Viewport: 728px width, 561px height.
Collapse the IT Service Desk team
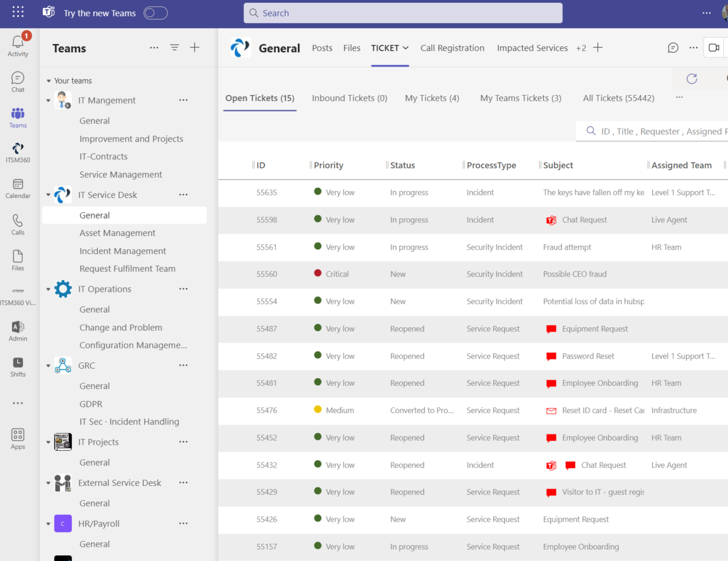[x=48, y=195]
